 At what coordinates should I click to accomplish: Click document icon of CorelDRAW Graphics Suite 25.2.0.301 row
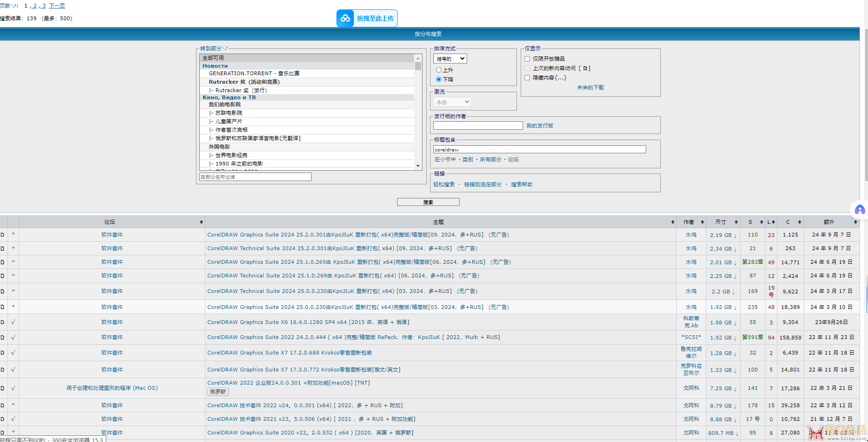pyautogui.click(x=2, y=235)
